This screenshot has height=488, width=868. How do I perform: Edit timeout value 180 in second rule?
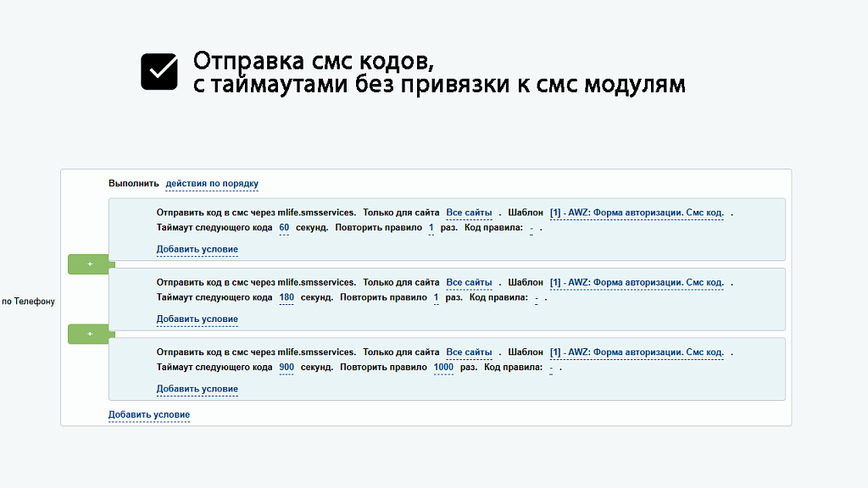coord(287,297)
